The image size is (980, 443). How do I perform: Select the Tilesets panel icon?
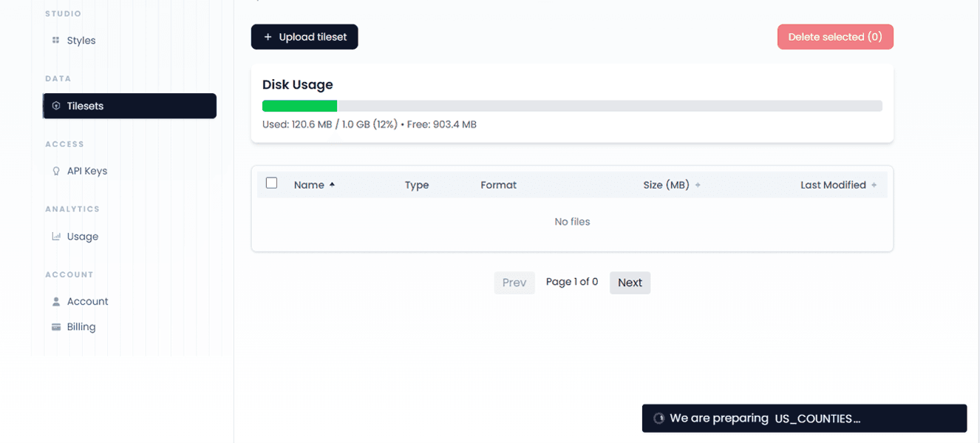coord(56,105)
